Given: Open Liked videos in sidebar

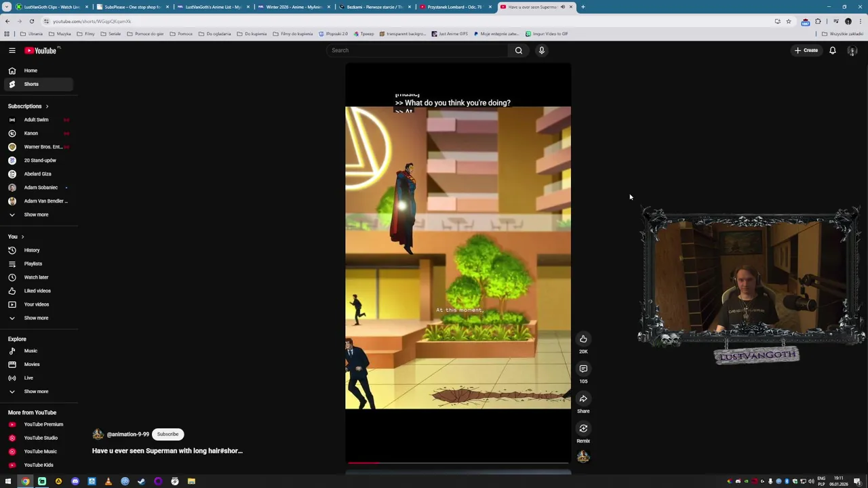Looking at the screenshot, I should pos(37,291).
